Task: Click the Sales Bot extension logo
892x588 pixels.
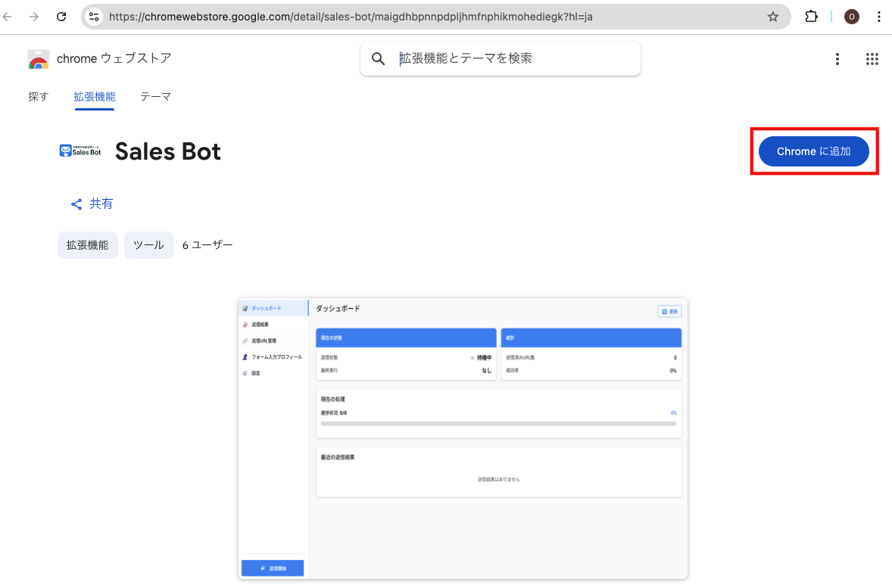Action: (x=80, y=151)
